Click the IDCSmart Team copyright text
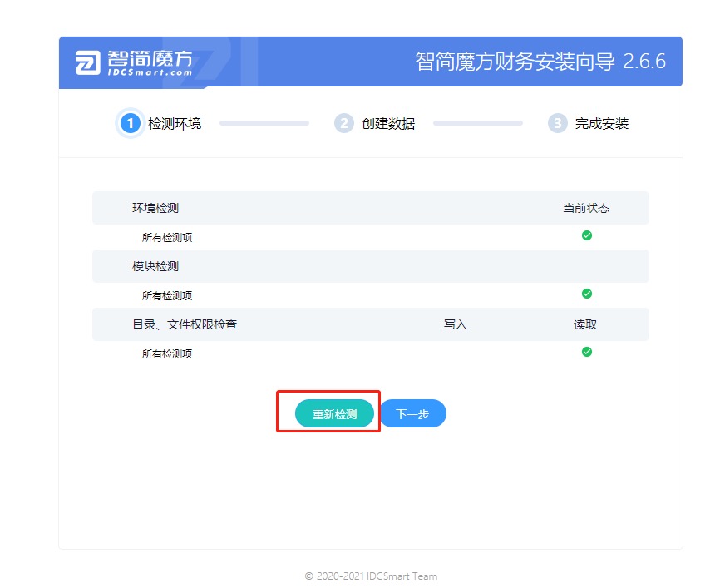Screen dimensions: 725x588 (371, 576)
